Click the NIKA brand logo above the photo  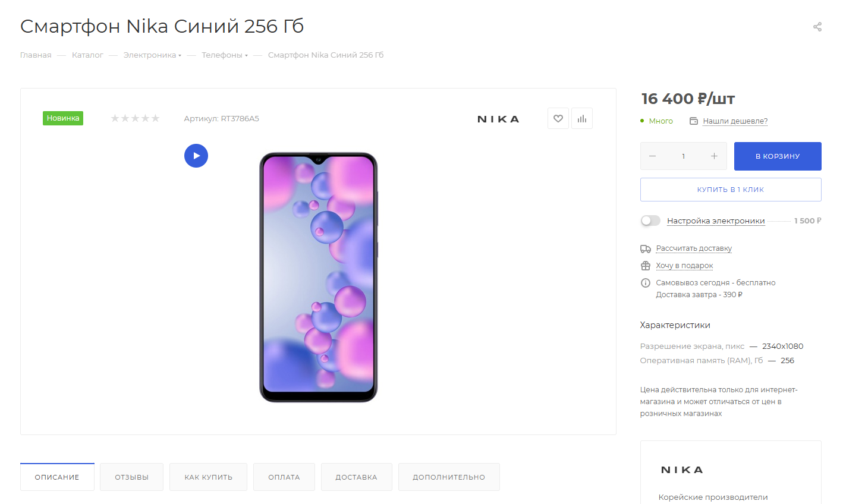[498, 119]
